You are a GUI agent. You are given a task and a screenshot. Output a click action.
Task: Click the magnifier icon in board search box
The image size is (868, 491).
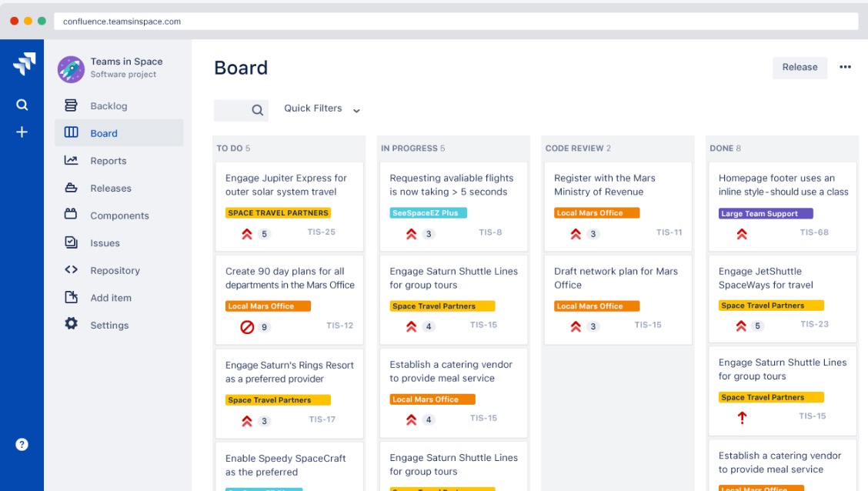258,110
